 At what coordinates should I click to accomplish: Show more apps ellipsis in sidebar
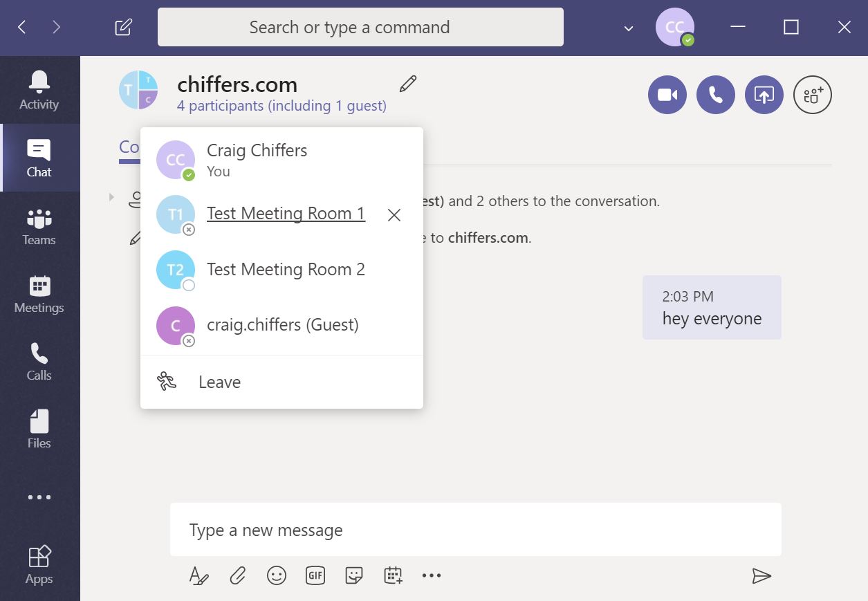pos(39,497)
